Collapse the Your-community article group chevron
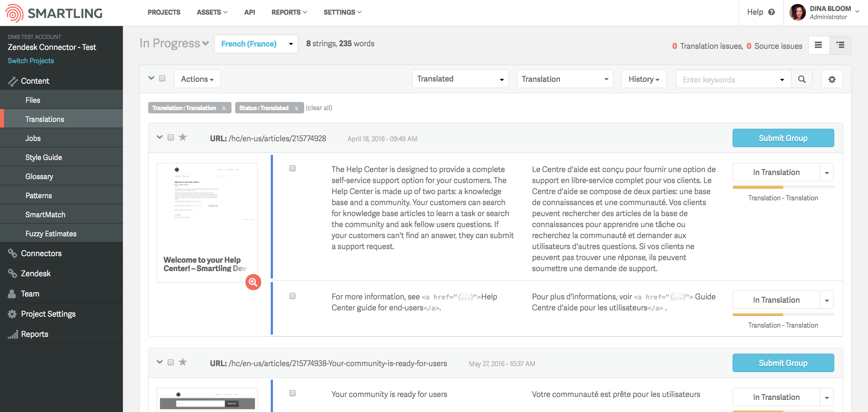Viewport: 868px width, 412px height. coord(160,362)
